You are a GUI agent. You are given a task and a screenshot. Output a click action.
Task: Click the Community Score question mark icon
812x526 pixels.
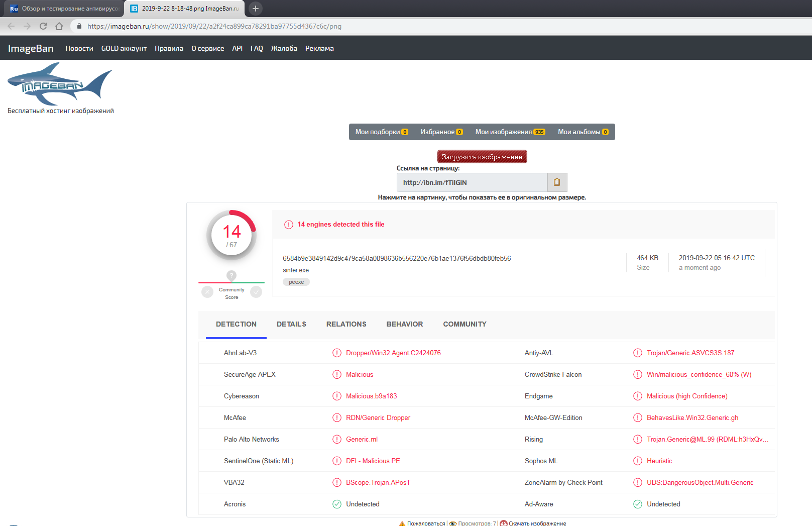point(231,275)
